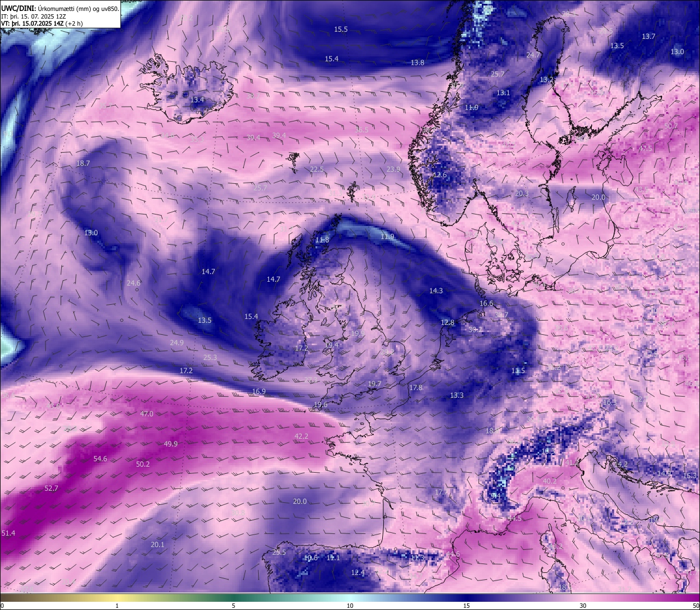Click the 23.9 value label

(393, 170)
